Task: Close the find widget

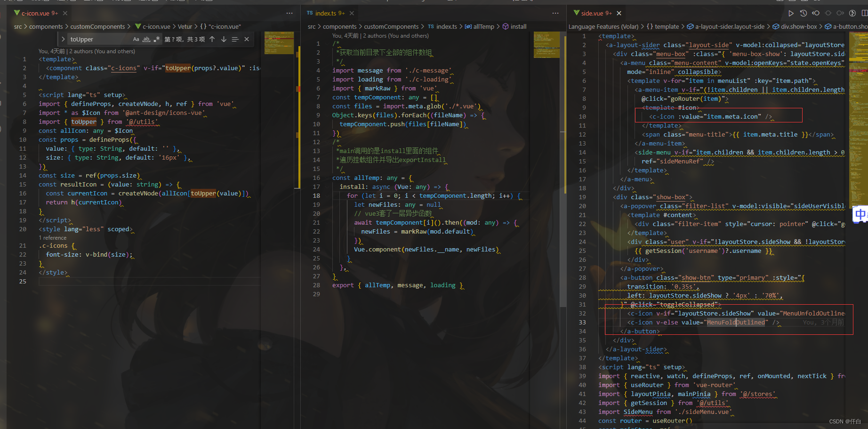Action: (247, 39)
